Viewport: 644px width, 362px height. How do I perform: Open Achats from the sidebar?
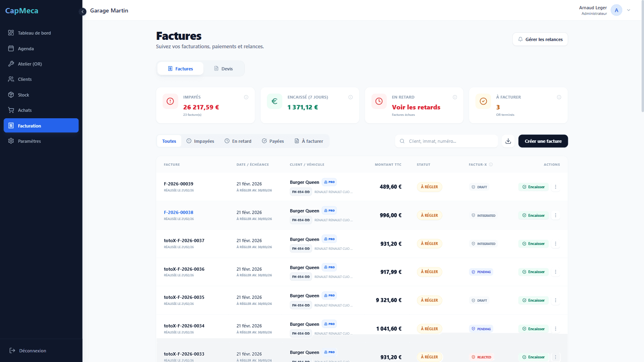point(25,110)
